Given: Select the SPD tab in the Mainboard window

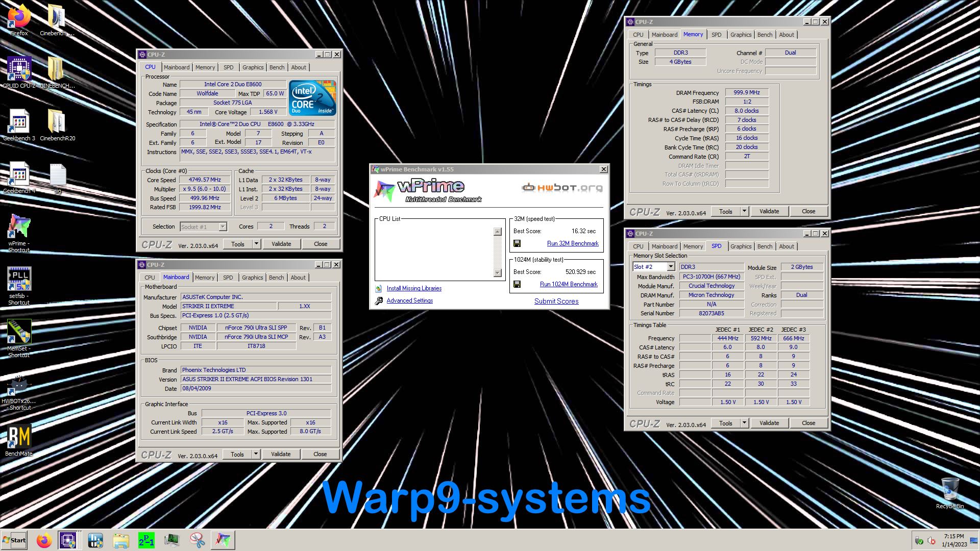Looking at the screenshot, I should click(228, 278).
